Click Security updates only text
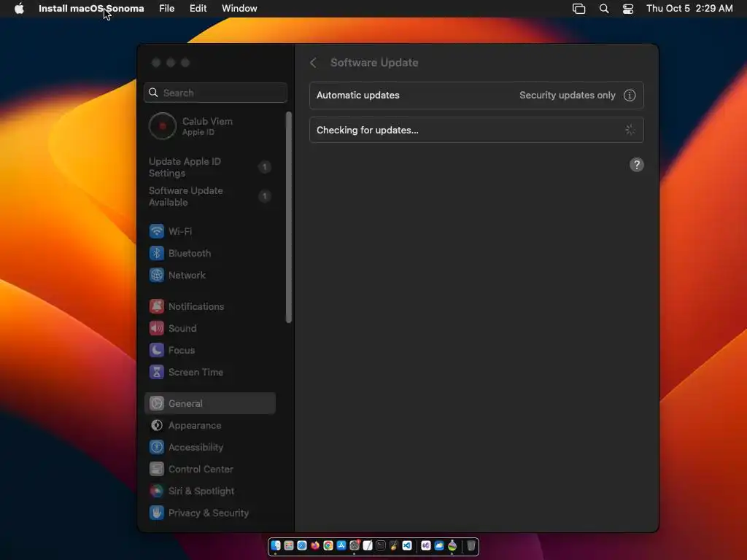Image resolution: width=747 pixels, height=560 pixels. point(568,96)
